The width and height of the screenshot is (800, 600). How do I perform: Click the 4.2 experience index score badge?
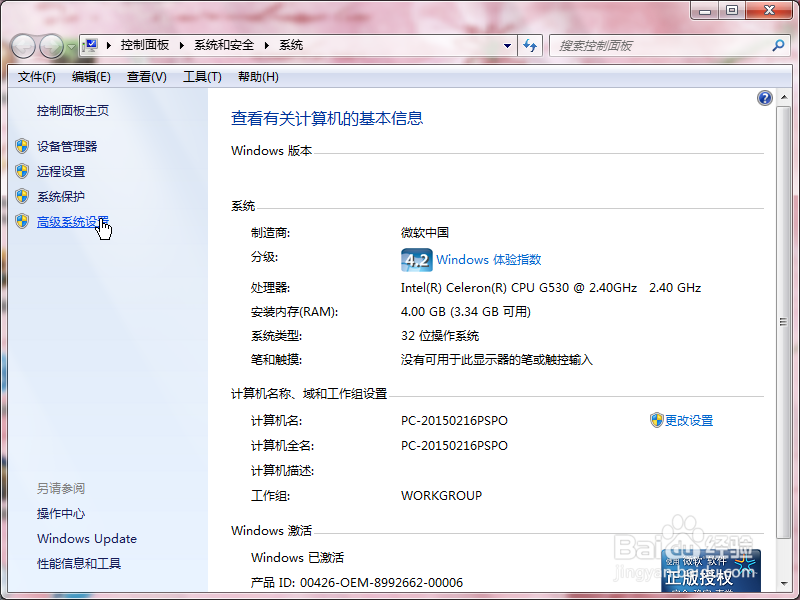pos(416,260)
